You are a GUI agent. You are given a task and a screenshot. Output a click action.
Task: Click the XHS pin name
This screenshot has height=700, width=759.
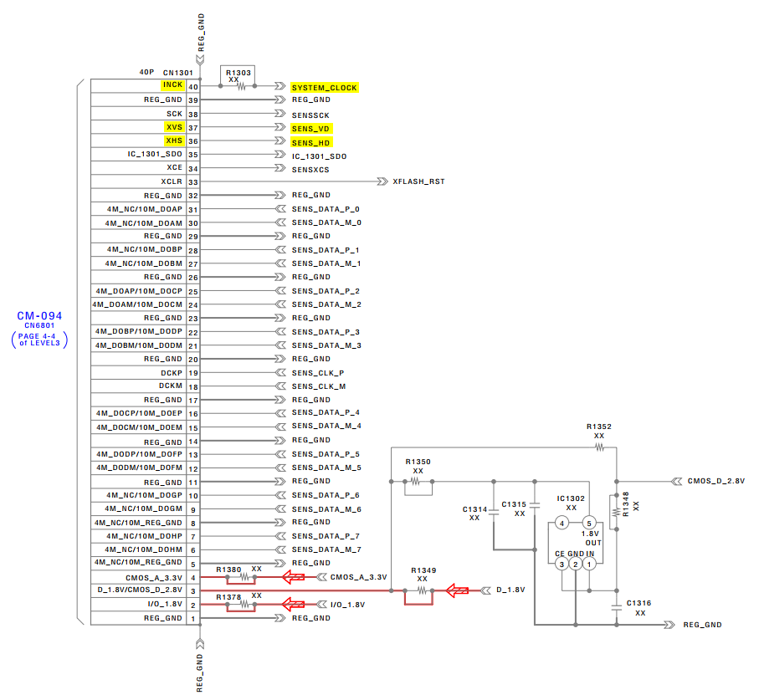[x=174, y=141]
